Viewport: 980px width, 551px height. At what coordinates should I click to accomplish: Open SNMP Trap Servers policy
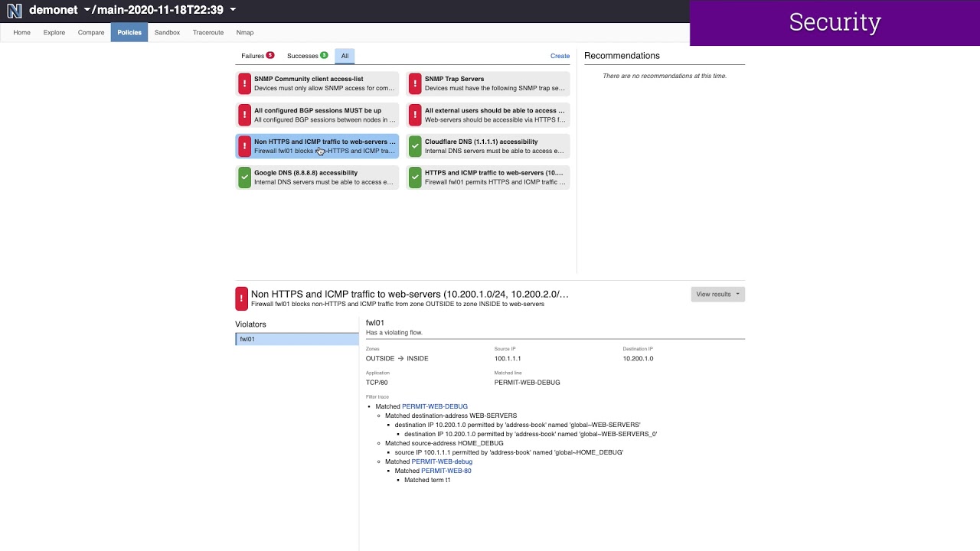[488, 83]
